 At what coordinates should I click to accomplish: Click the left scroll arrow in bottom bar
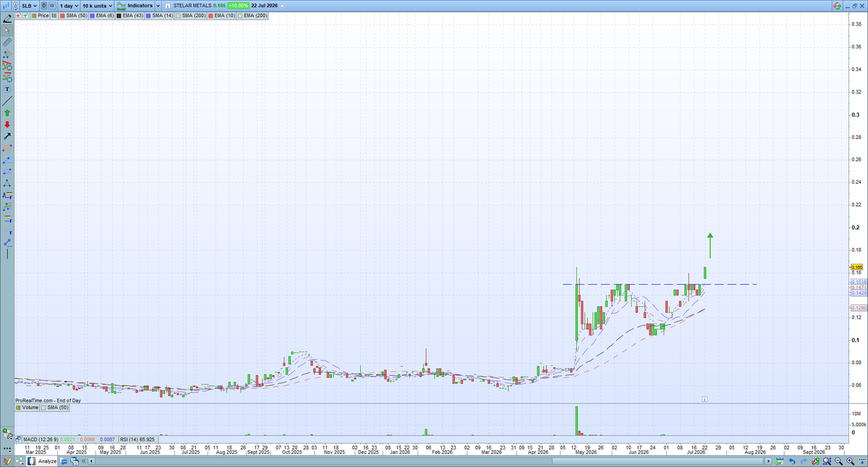pos(91,461)
